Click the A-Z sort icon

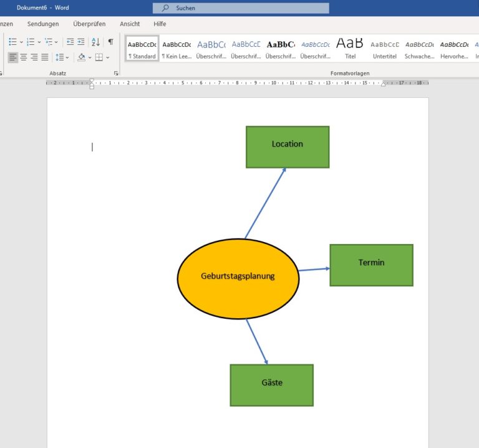point(95,42)
